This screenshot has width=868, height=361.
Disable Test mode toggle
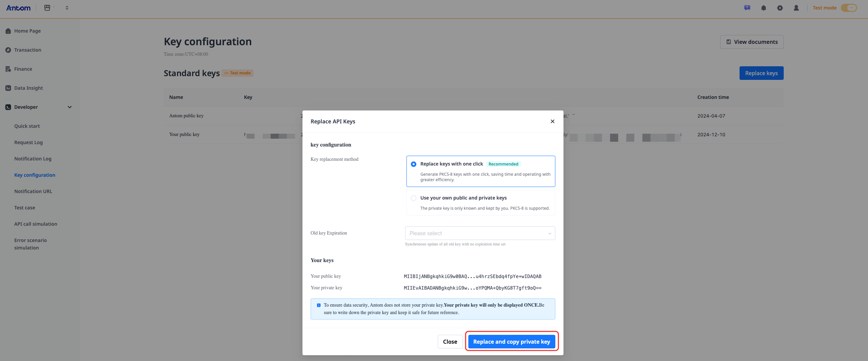pyautogui.click(x=849, y=7)
